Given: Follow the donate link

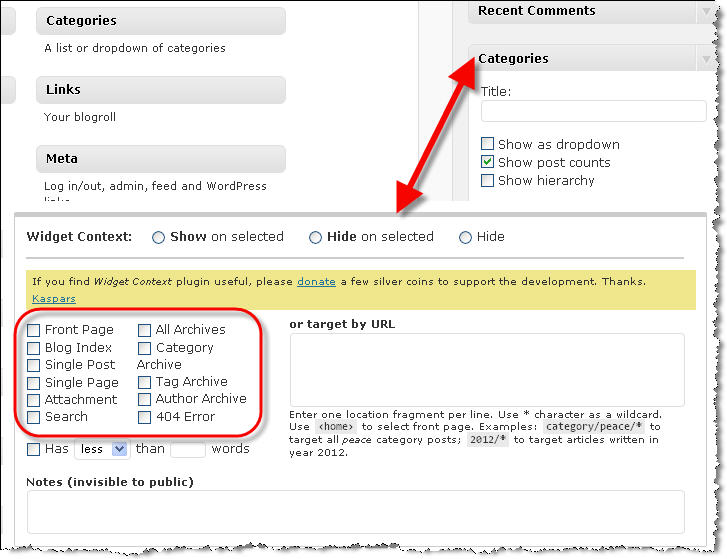Looking at the screenshot, I should (x=316, y=282).
